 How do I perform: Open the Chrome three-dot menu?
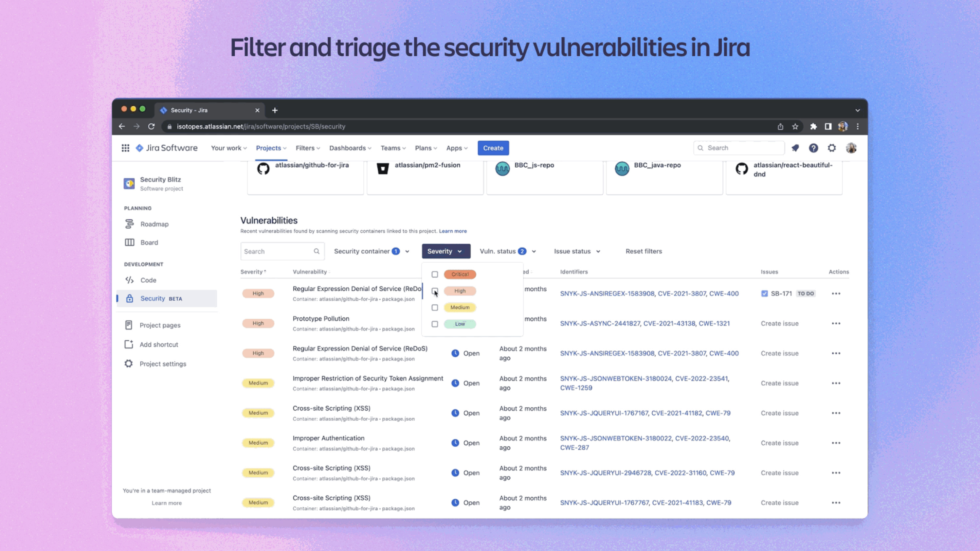click(858, 127)
